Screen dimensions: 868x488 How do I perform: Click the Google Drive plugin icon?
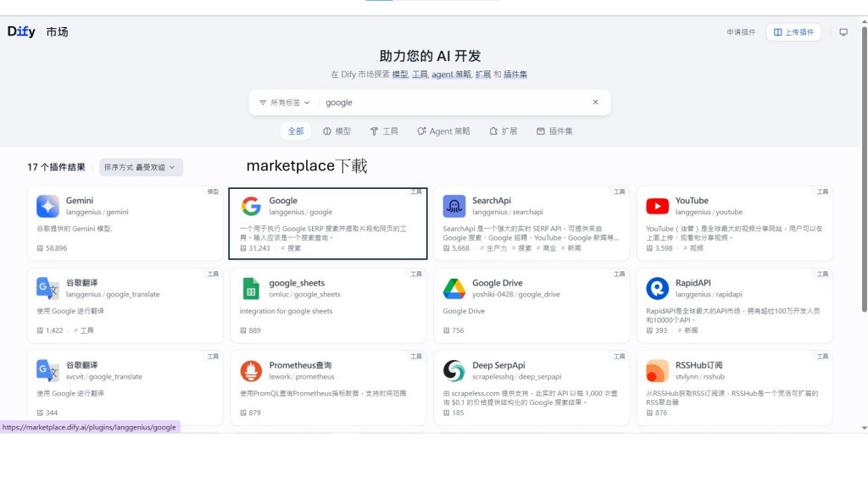pos(454,288)
